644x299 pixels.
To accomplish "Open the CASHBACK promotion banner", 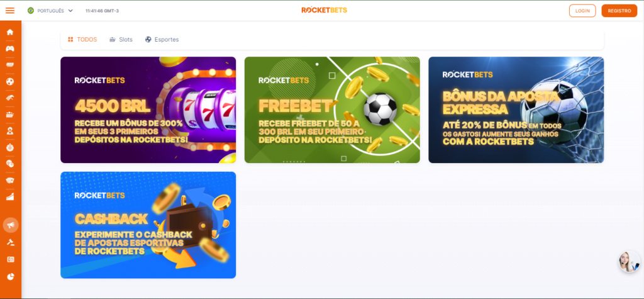I will point(148,225).
